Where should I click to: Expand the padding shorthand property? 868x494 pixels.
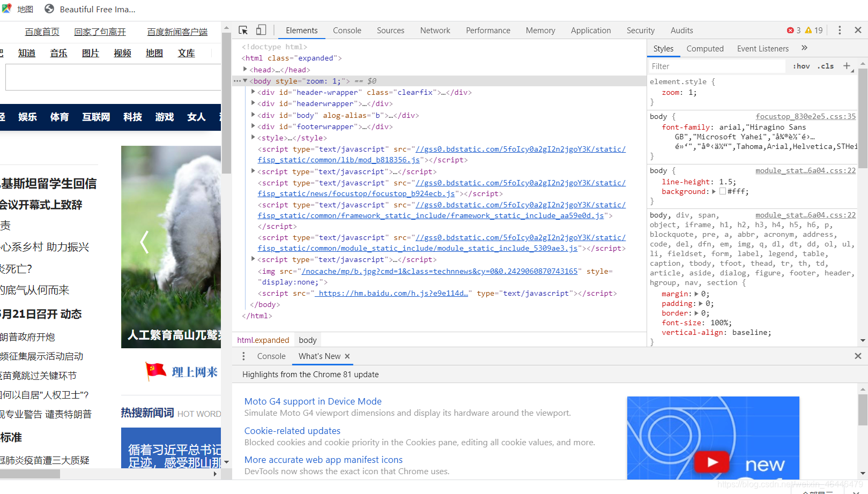click(701, 303)
